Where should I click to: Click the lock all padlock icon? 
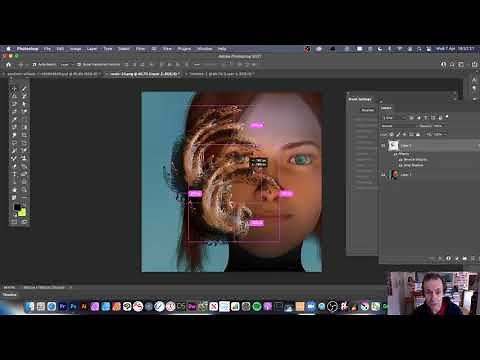[418, 134]
